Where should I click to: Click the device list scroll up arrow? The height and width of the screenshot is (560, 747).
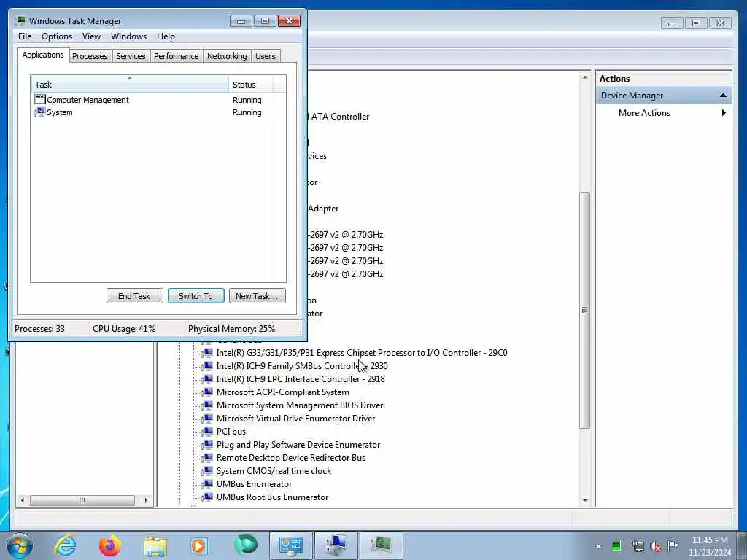point(585,77)
